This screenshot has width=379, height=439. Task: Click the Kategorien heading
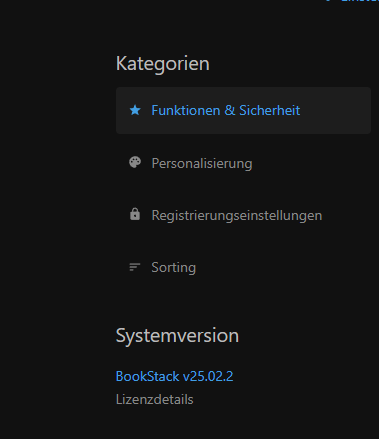click(x=163, y=64)
